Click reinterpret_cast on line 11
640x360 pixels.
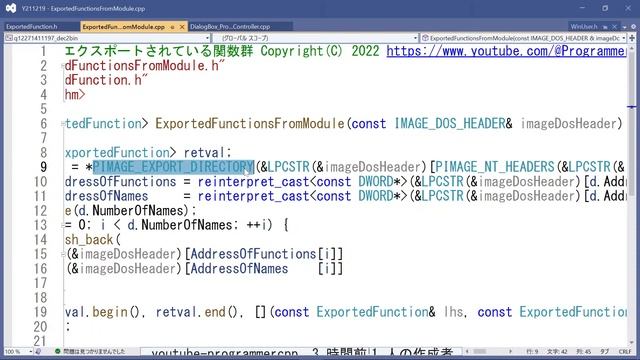(x=253, y=196)
